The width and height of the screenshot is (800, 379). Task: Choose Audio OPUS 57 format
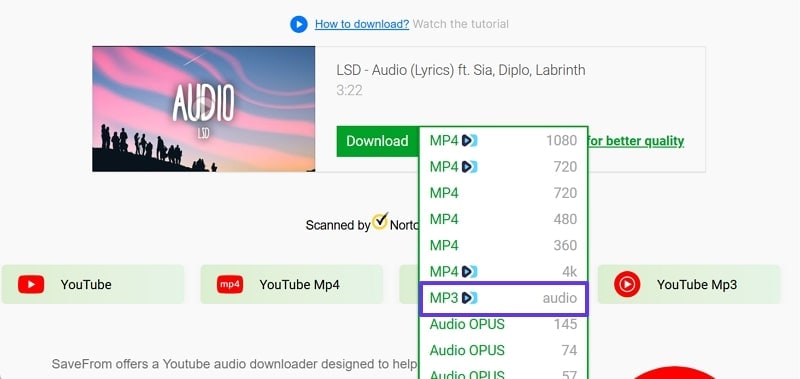[503, 373]
